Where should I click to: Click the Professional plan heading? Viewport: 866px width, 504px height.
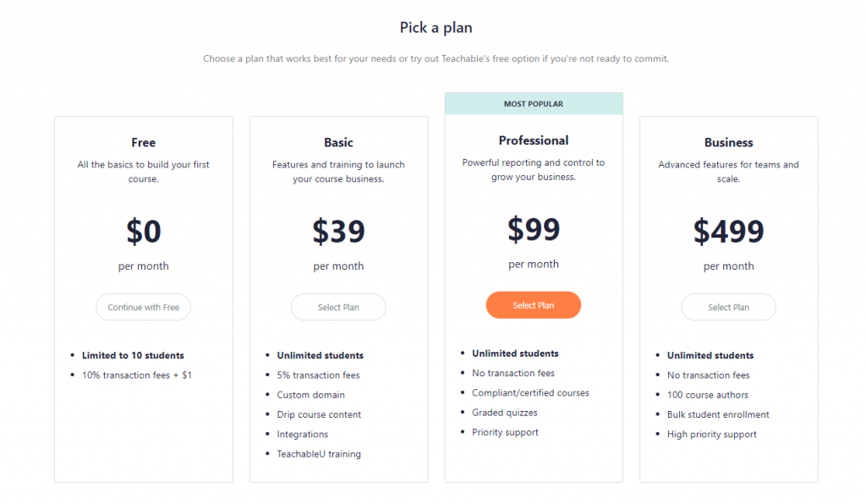coord(533,140)
